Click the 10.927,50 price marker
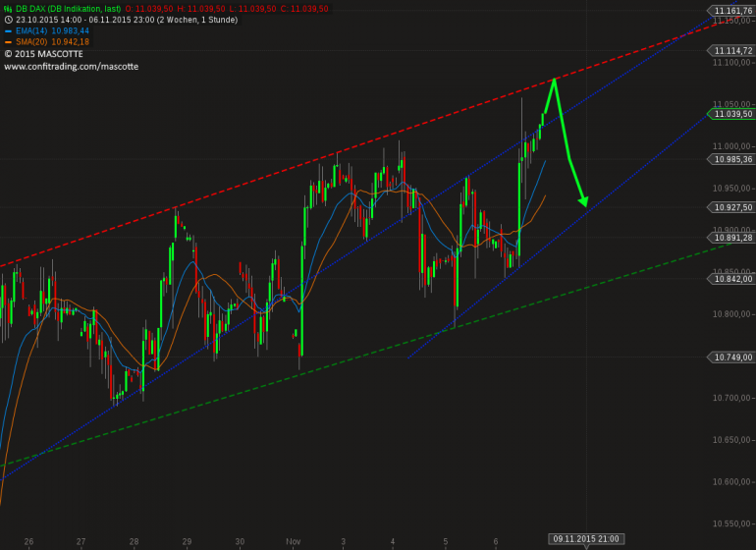Screen dimensions: 756x550 pyautogui.click(x=731, y=207)
